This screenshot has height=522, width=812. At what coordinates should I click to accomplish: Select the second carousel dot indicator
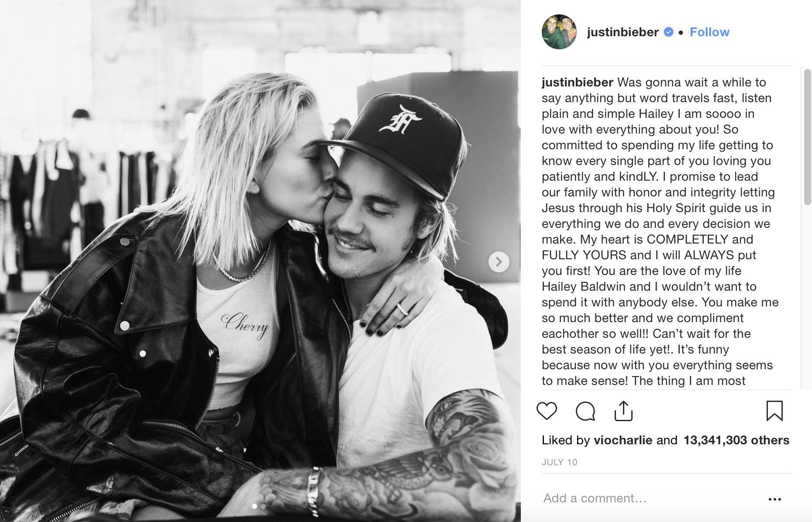click(263, 506)
